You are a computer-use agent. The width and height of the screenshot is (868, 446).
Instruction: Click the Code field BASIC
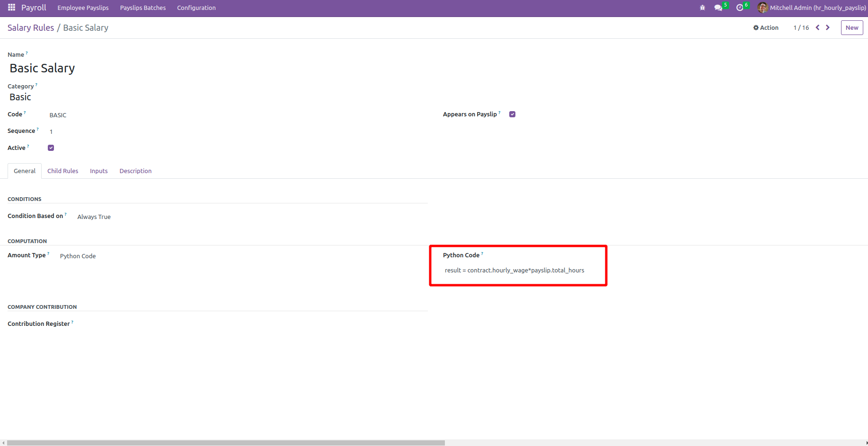[x=58, y=115]
